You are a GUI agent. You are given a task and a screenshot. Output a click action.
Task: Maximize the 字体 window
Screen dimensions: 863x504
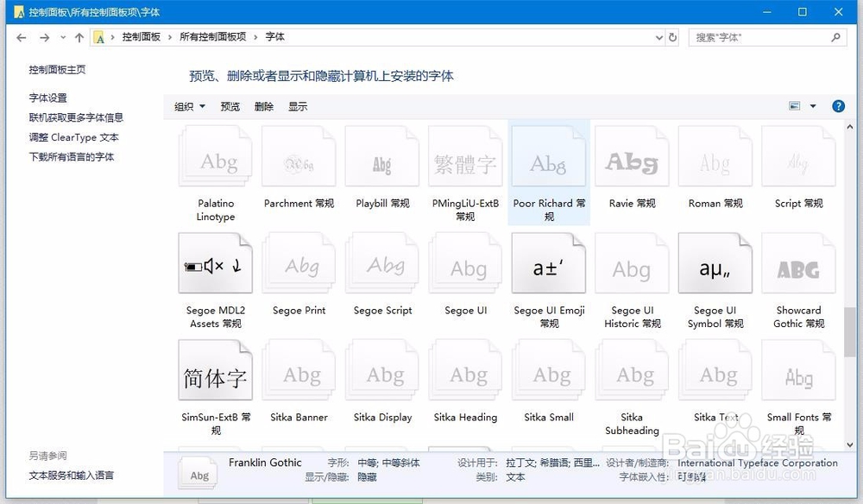(x=803, y=11)
